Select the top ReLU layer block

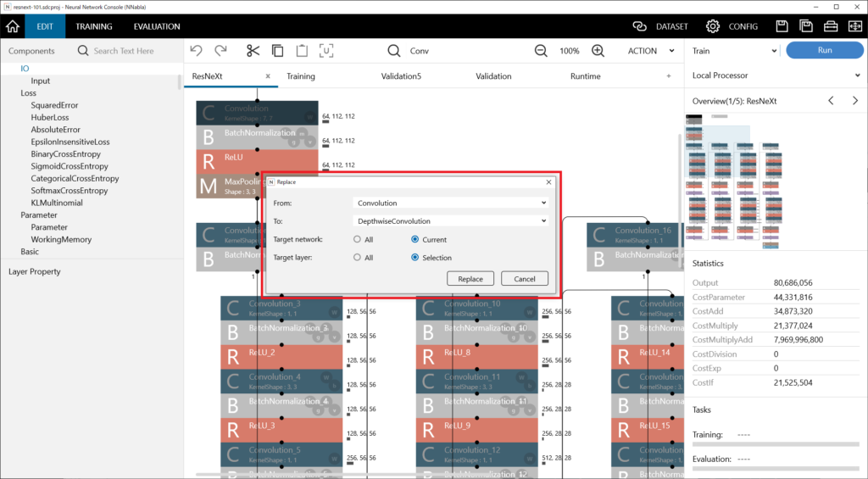point(257,161)
